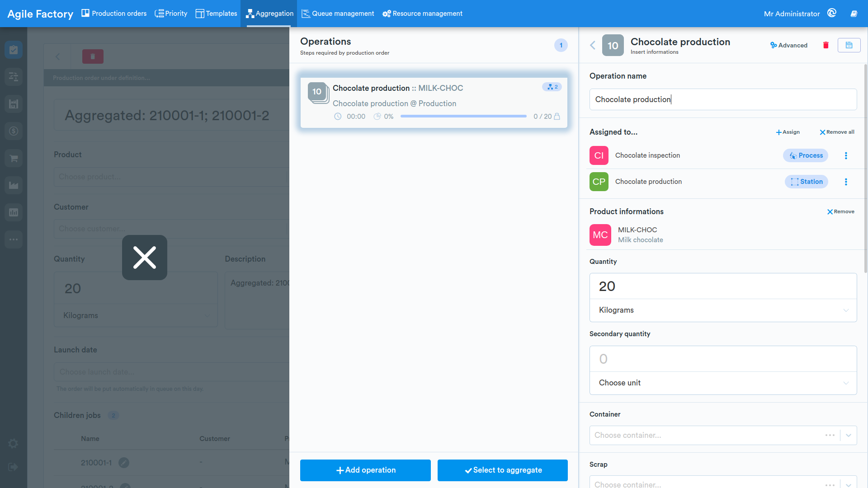Open the Queue management menu
868x488 pixels.
(x=338, y=14)
